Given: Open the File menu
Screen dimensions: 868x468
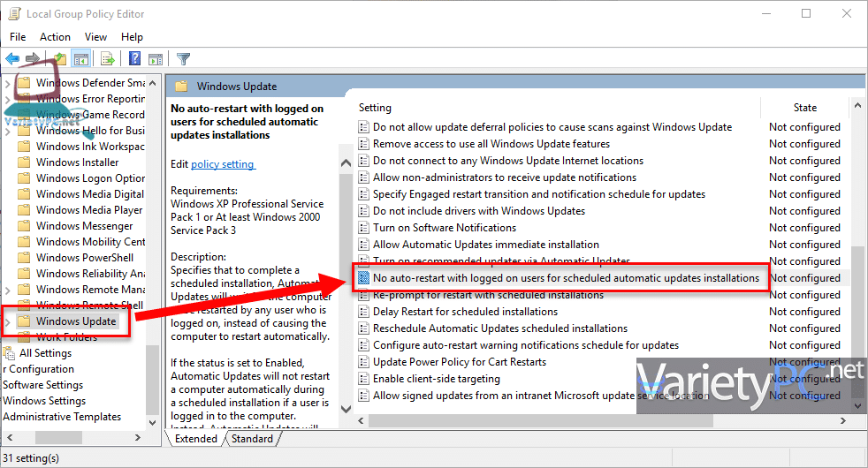Looking at the screenshot, I should pos(18,37).
